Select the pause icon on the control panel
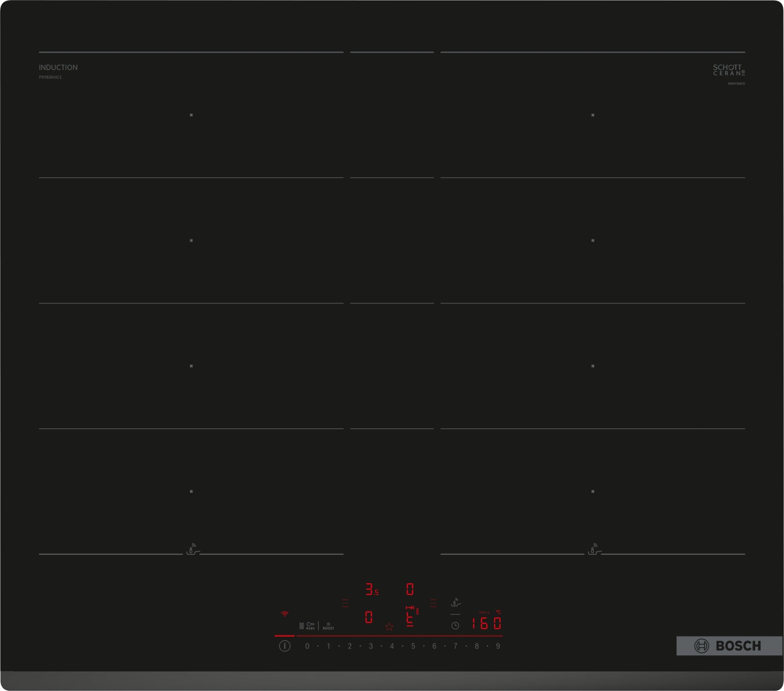Image resolution: width=784 pixels, height=691 pixels. pos(302,626)
